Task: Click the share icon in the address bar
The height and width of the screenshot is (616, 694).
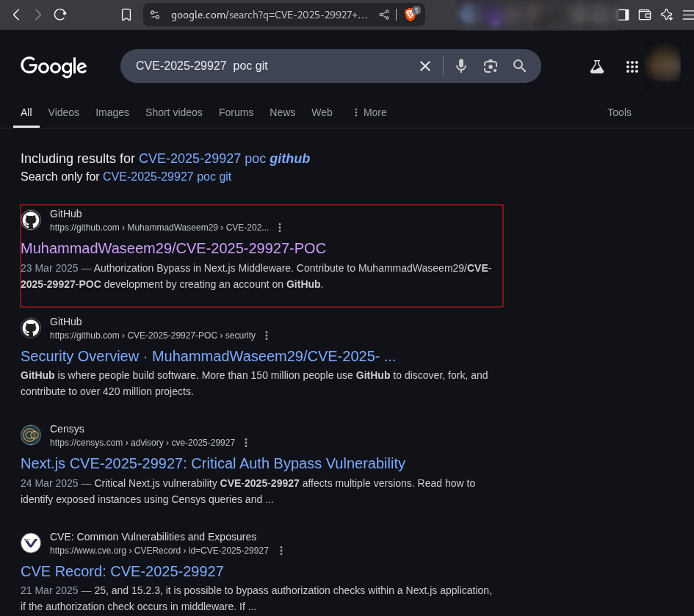Action: pyautogui.click(x=384, y=15)
